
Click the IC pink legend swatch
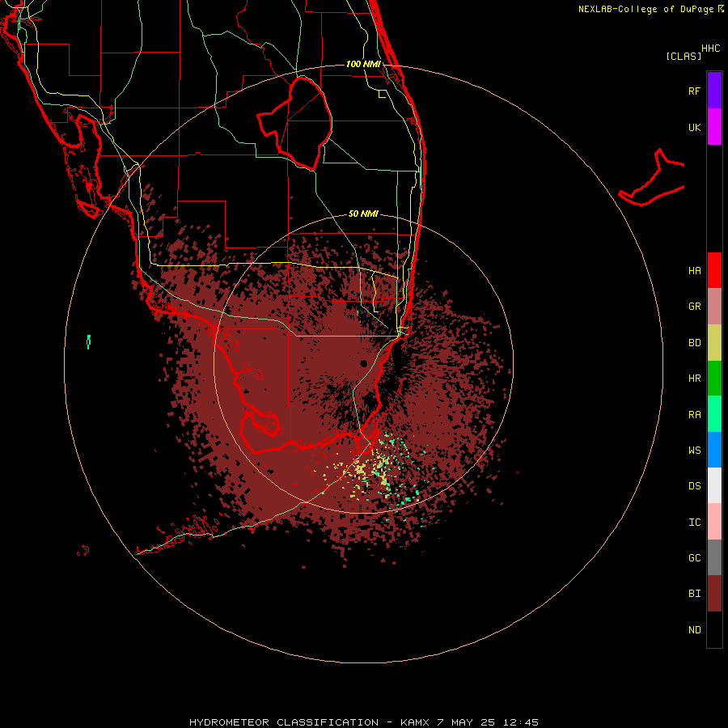coord(714,522)
